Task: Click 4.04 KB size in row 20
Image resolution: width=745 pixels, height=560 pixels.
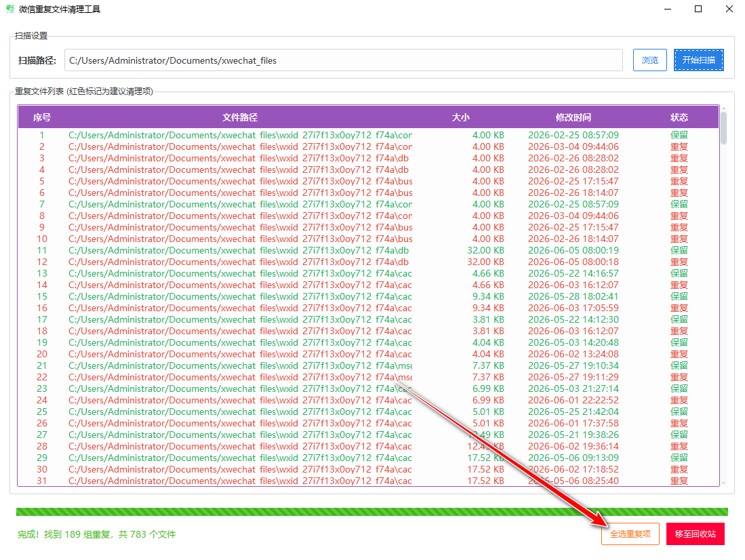Action: pos(488,354)
